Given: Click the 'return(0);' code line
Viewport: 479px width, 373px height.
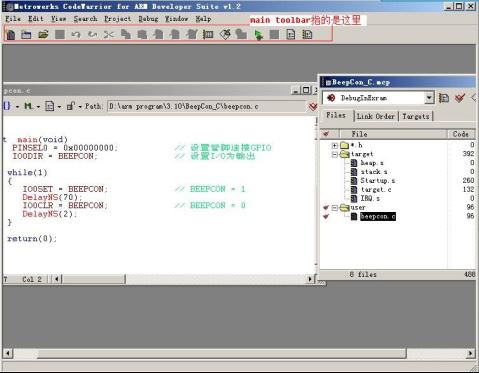Looking at the screenshot, I should point(32,239).
